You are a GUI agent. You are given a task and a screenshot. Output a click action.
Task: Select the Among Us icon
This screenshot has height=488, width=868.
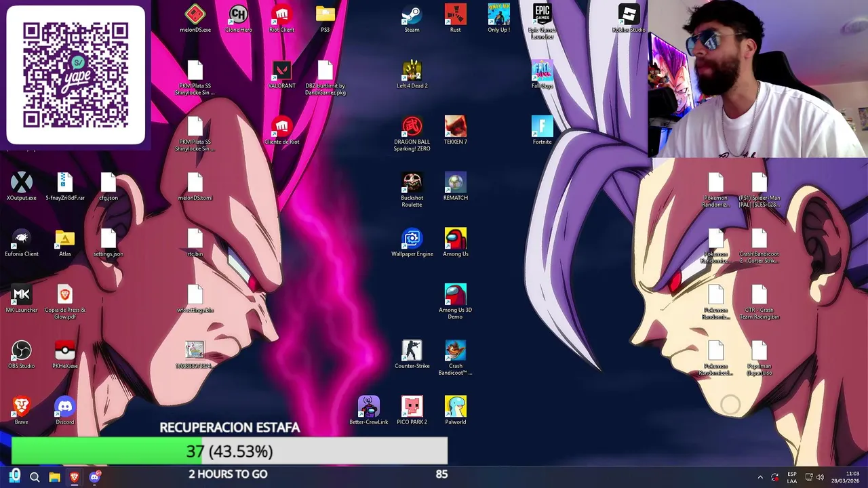point(455,243)
